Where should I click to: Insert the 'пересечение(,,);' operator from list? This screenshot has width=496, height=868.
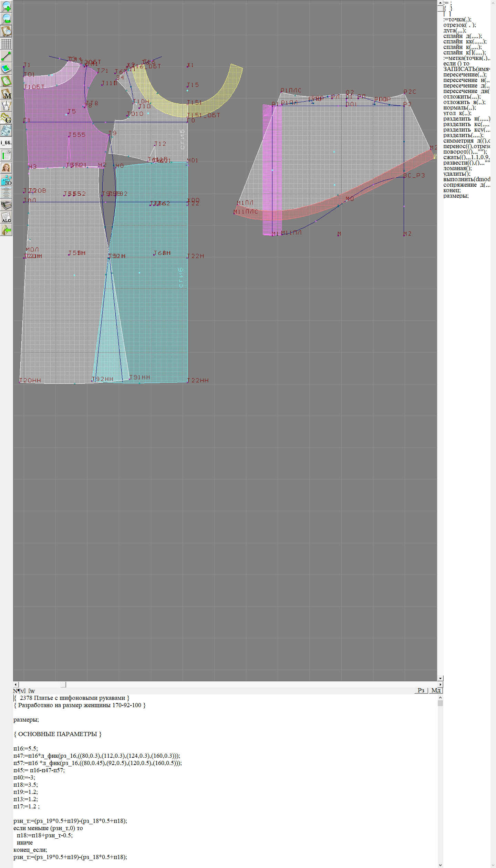point(465,75)
